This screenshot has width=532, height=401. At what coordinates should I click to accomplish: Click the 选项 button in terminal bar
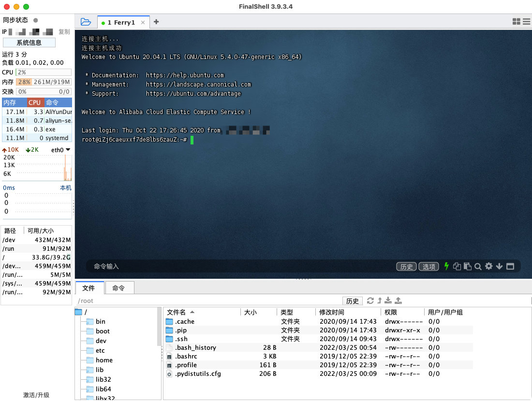click(429, 267)
